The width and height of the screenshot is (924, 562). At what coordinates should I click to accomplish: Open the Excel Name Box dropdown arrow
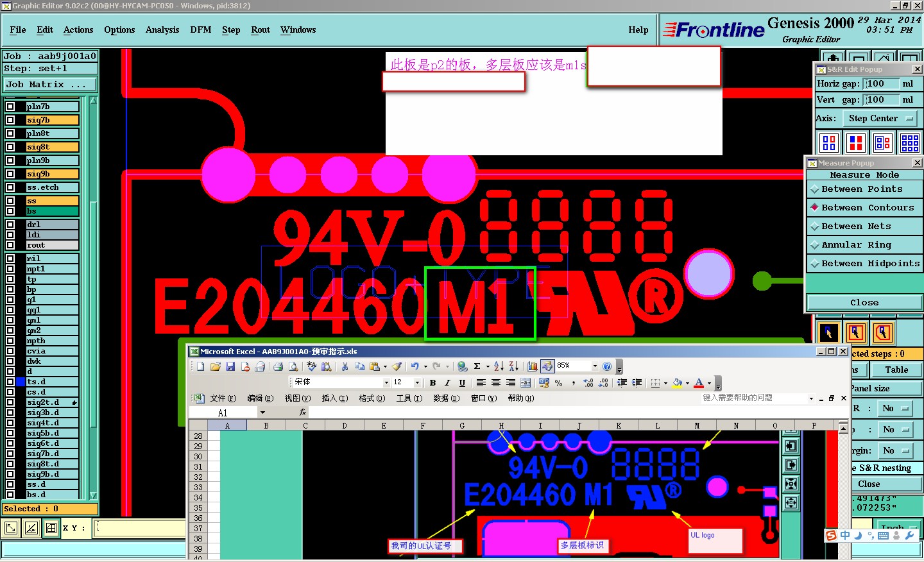pos(262,413)
